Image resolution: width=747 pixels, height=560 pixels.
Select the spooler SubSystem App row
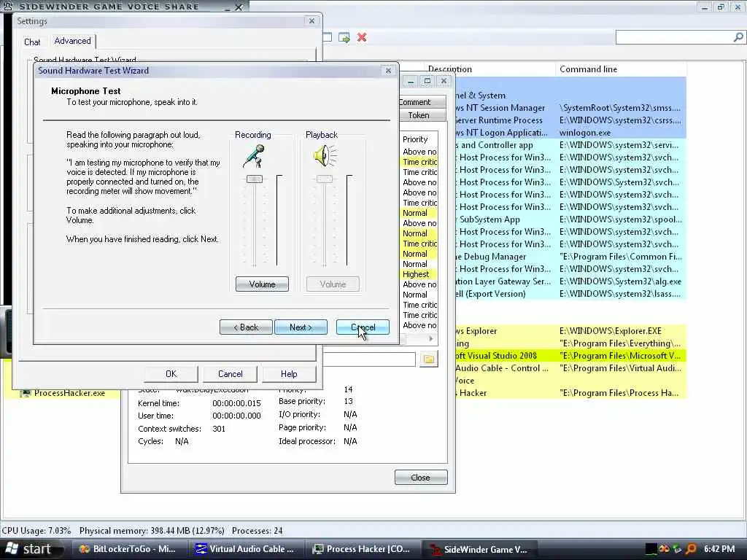pos(570,219)
